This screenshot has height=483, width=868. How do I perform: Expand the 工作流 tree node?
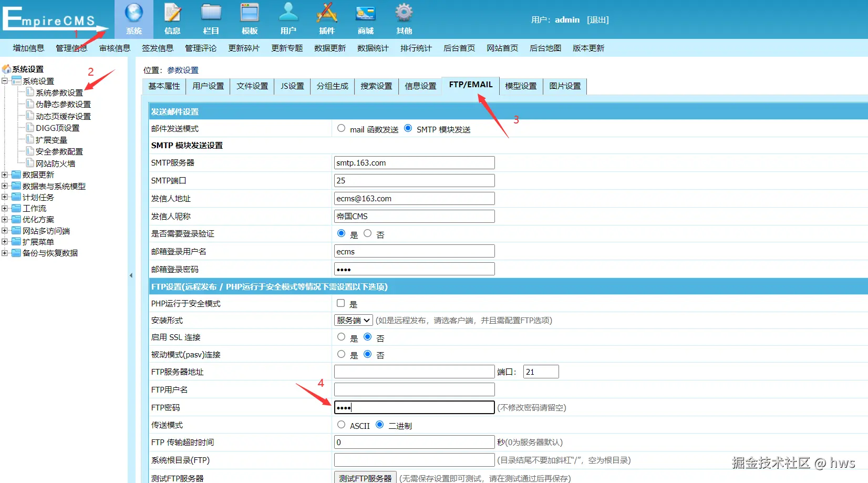pos(5,208)
